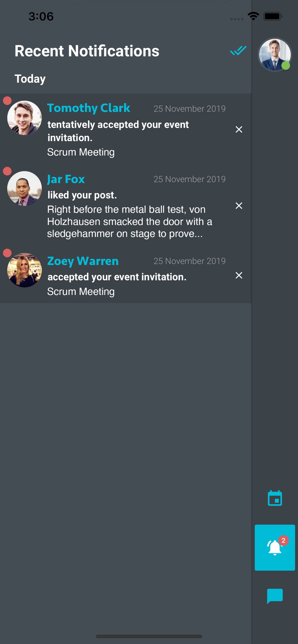Viewport: 298px width, 644px height.
Task: Tap Tomothy Clark's profile photo
Action: (25, 118)
